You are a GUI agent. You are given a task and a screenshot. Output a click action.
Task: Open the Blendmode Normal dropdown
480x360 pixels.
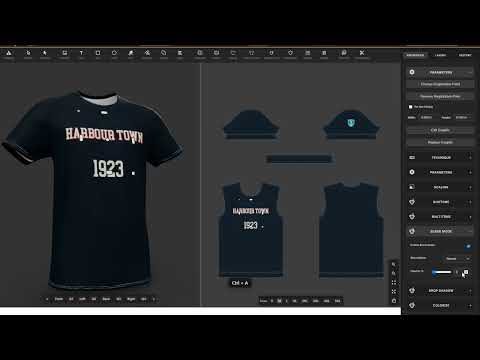tap(458, 258)
